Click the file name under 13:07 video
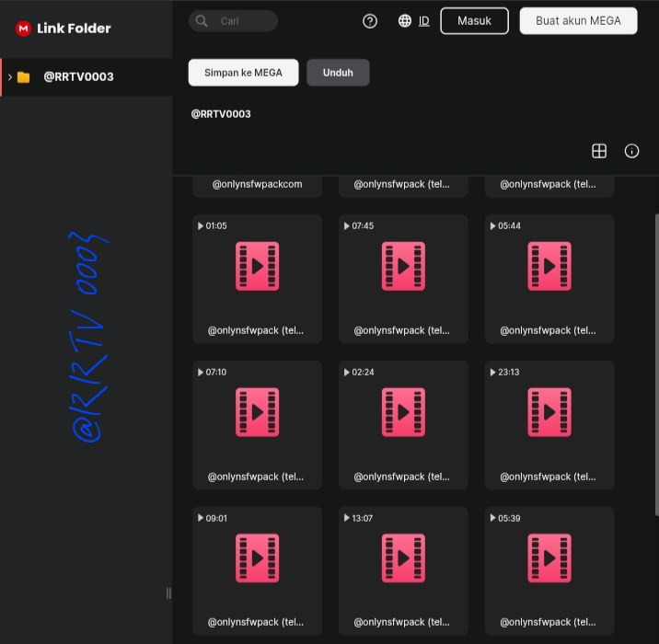The width and height of the screenshot is (659, 644). coord(402,622)
